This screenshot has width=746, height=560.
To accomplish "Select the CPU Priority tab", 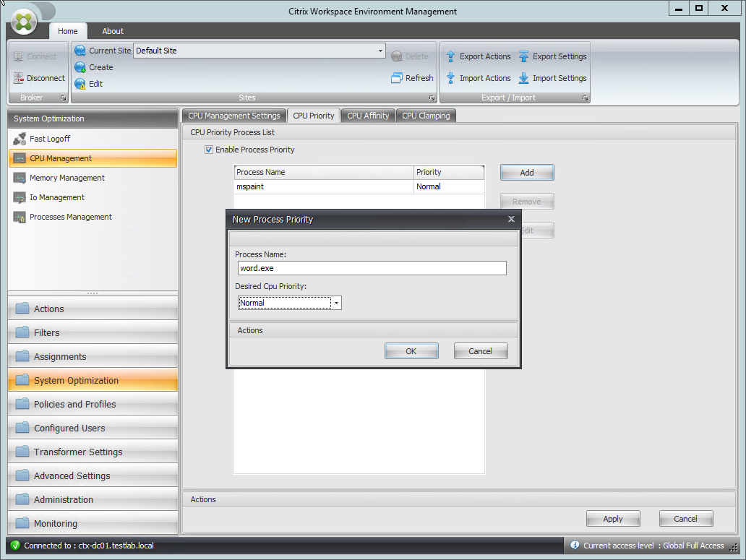I will click(x=314, y=116).
